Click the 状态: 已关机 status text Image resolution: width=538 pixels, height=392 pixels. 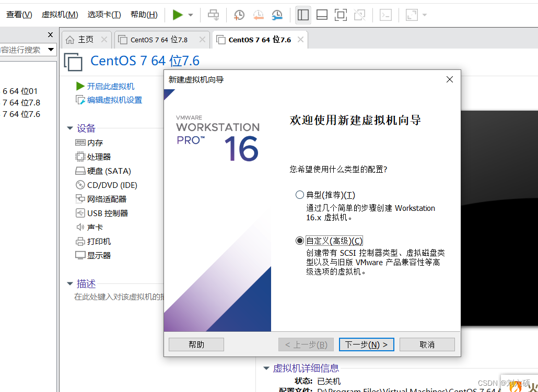[318, 381]
